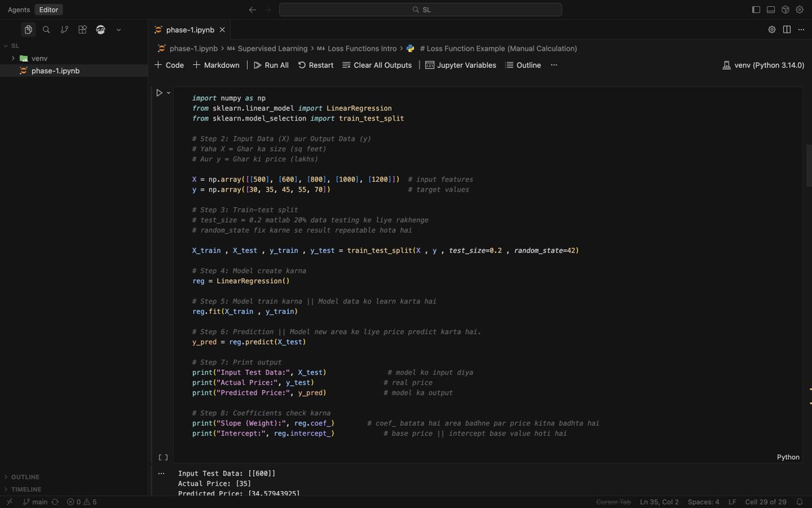Image resolution: width=812 pixels, height=508 pixels.
Task: Go forward with the right arrow
Action: click(267, 9)
